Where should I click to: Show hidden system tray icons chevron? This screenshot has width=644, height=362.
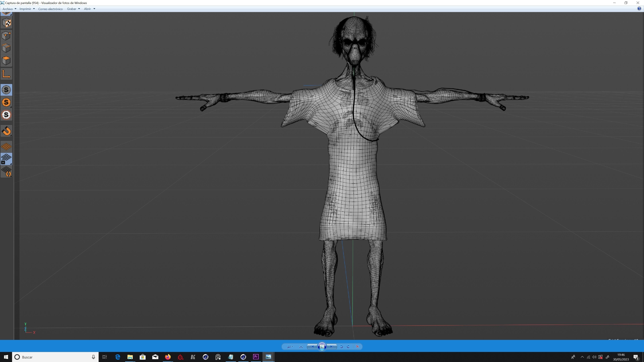(582, 357)
